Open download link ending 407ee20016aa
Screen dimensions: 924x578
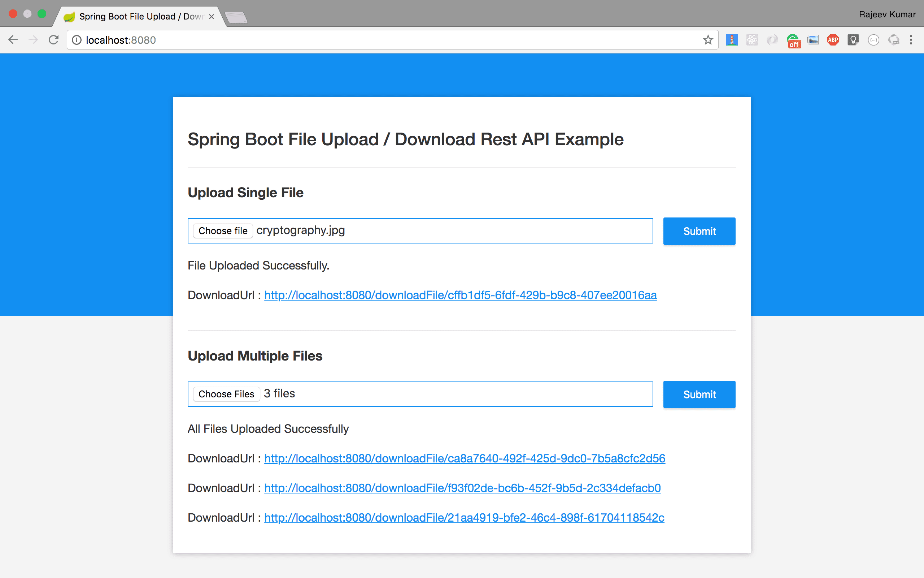point(461,295)
